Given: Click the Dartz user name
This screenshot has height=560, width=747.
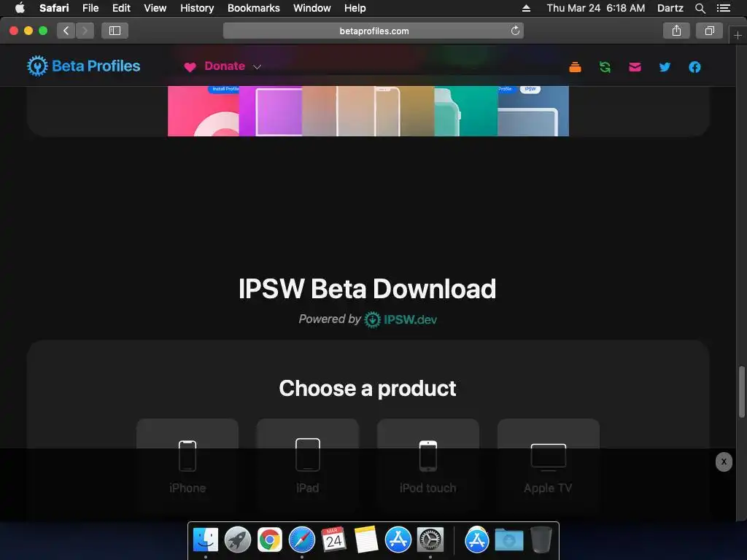Looking at the screenshot, I should tap(670, 8).
